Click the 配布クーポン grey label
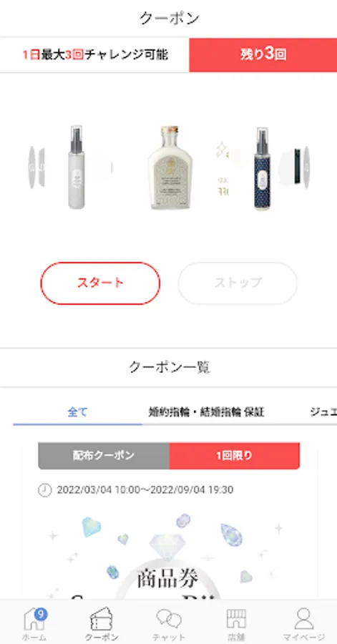 104,456
